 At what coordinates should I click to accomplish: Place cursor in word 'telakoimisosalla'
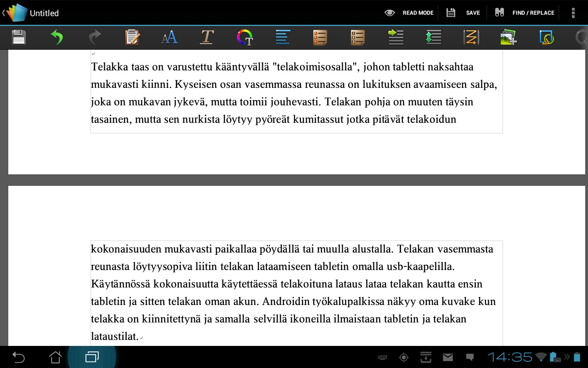(x=316, y=67)
